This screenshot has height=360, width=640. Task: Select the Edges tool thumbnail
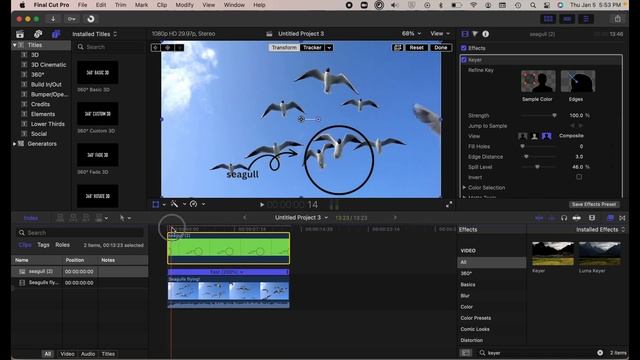coord(578,81)
